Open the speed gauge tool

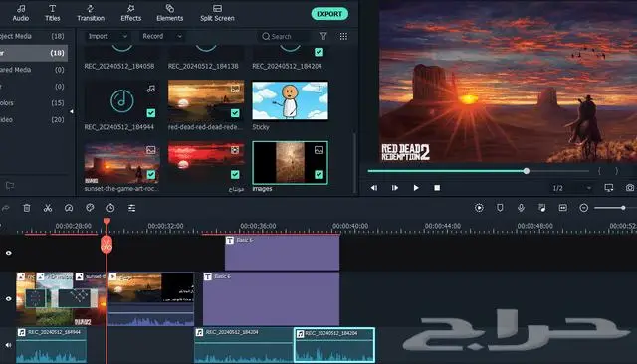[x=69, y=208]
